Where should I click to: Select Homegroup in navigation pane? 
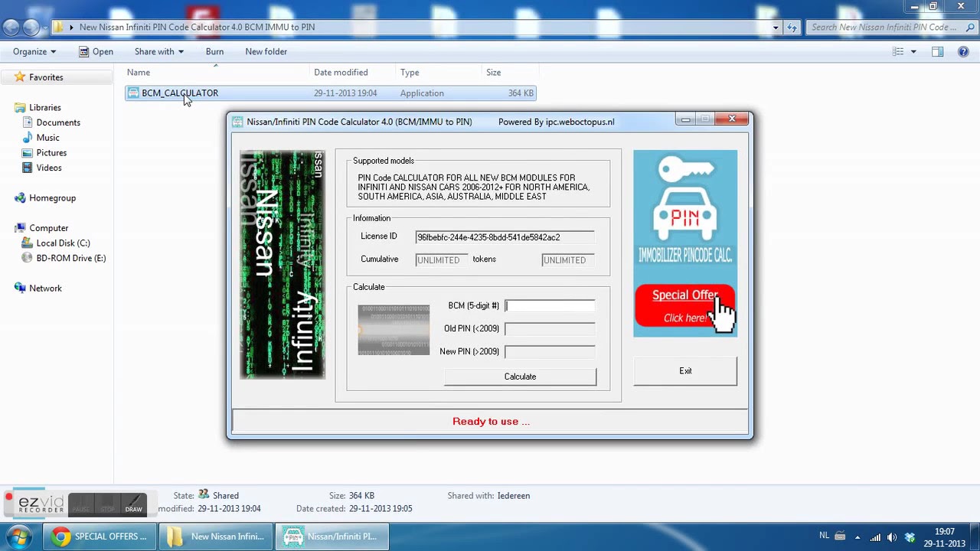coord(52,198)
